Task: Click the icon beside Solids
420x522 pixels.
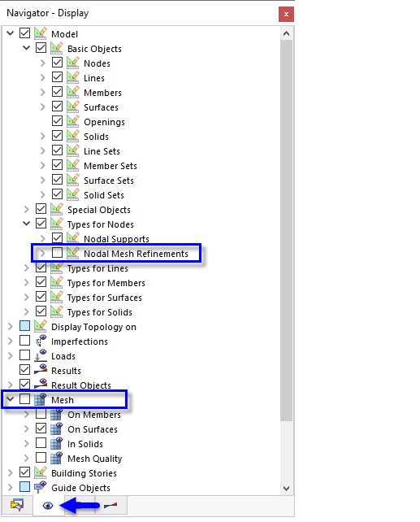Action: click(x=73, y=136)
